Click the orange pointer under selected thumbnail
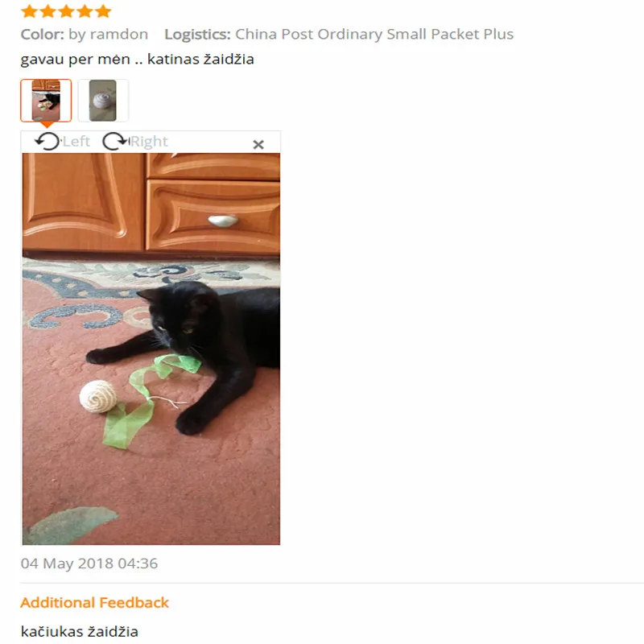The width and height of the screenshot is (644, 644). pos(47,125)
